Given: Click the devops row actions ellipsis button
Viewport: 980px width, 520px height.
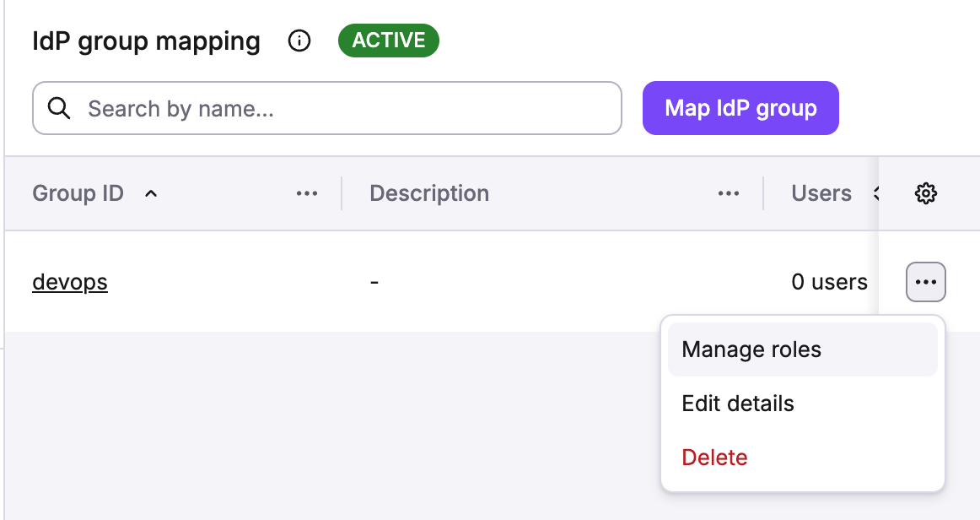Looking at the screenshot, I should pyautogui.click(x=925, y=282).
